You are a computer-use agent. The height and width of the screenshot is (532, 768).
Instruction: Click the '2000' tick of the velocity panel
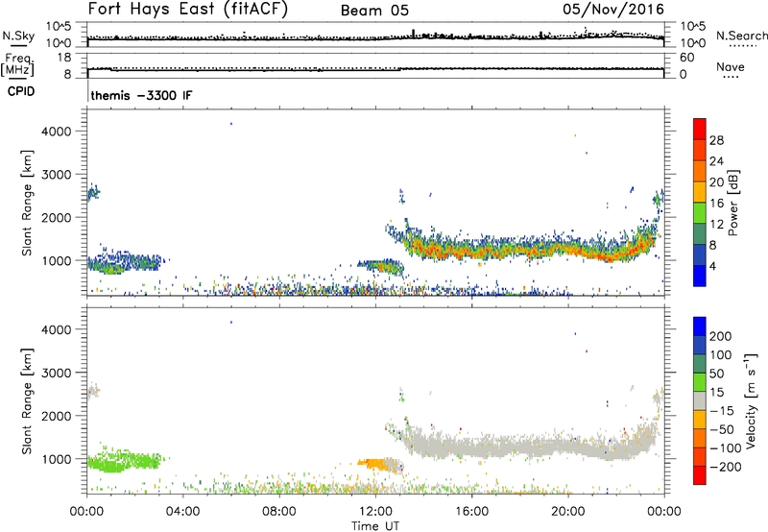click(x=56, y=416)
